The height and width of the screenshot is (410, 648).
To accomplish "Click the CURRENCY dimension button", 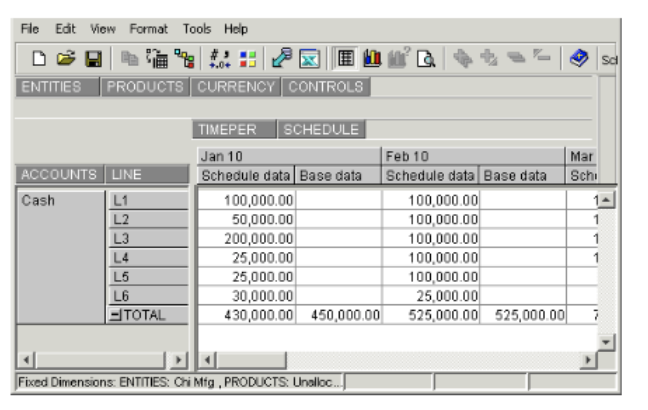I will point(235,87).
